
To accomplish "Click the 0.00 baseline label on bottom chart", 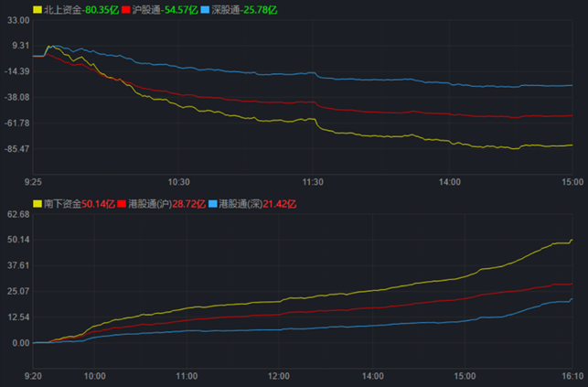I will pos(19,342).
